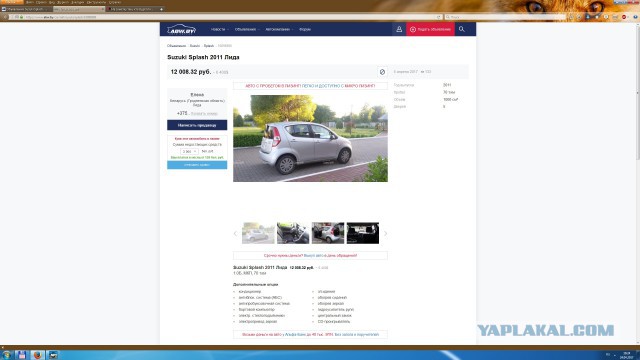Open the abw.by logo homepage
Viewport: 640px width, 360px height.
click(182, 29)
